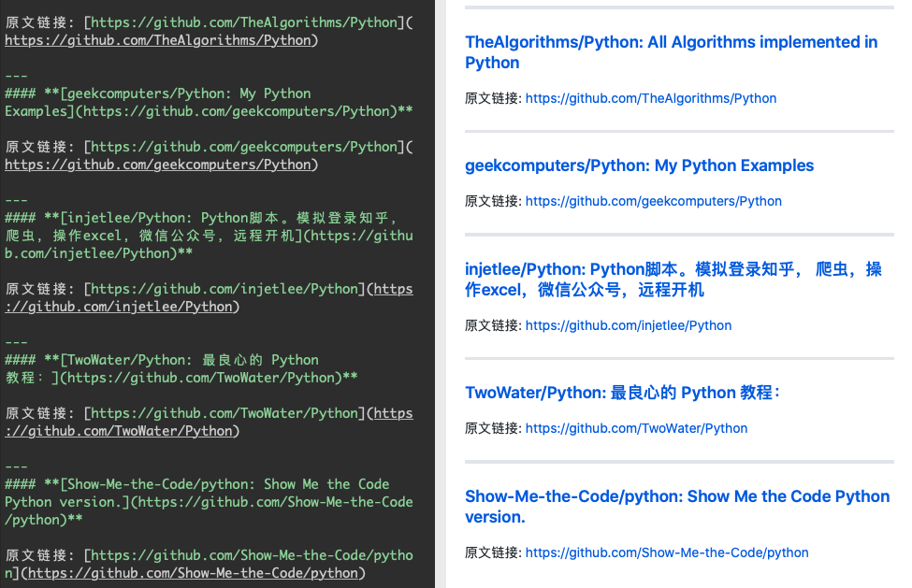This screenshot has width=912, height=588.
Task: Click underlined editor URL ://github.com/TwoWater/Python)
Action: pos(123,431)
